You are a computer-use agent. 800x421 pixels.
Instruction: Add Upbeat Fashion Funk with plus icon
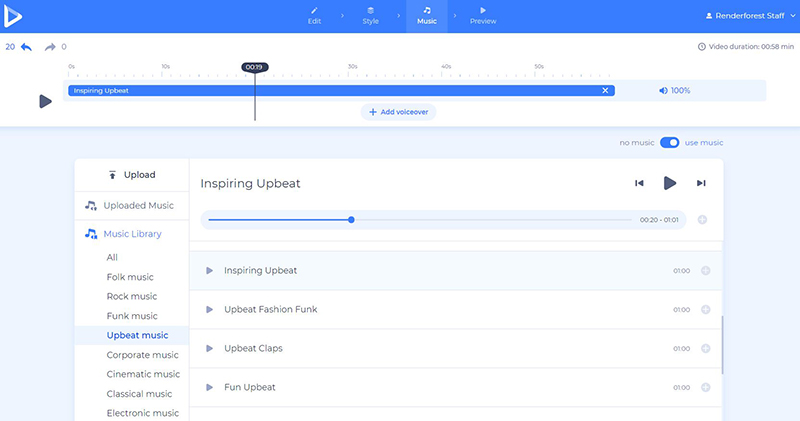(x=705, y=310)
